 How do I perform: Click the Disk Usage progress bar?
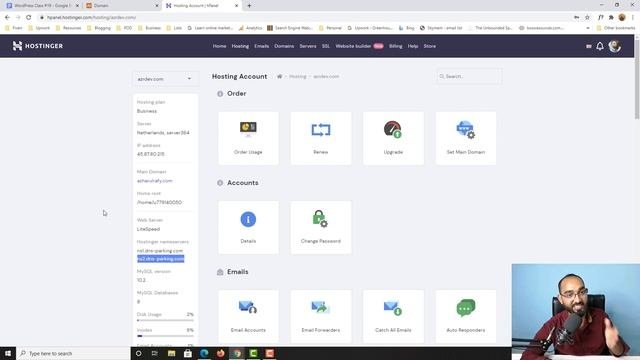(165, 320)
